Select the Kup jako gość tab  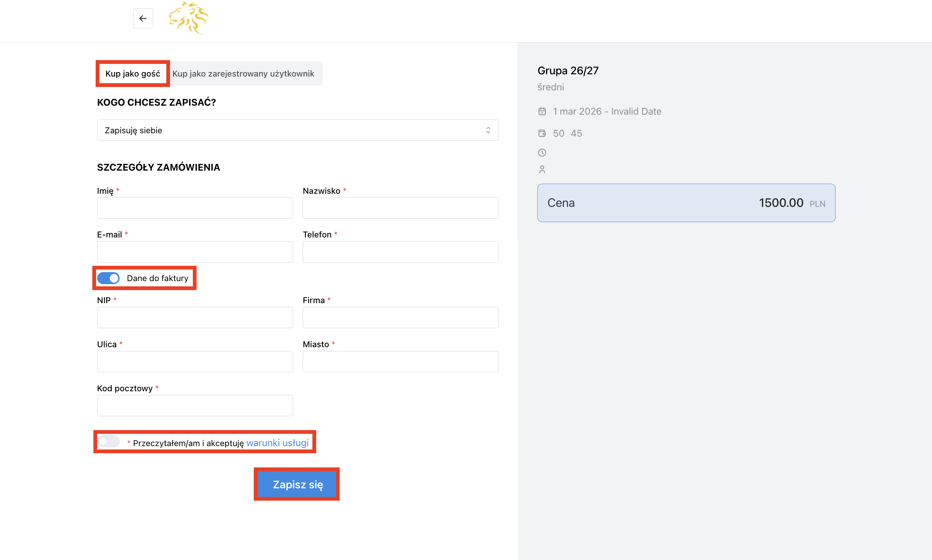133,74
